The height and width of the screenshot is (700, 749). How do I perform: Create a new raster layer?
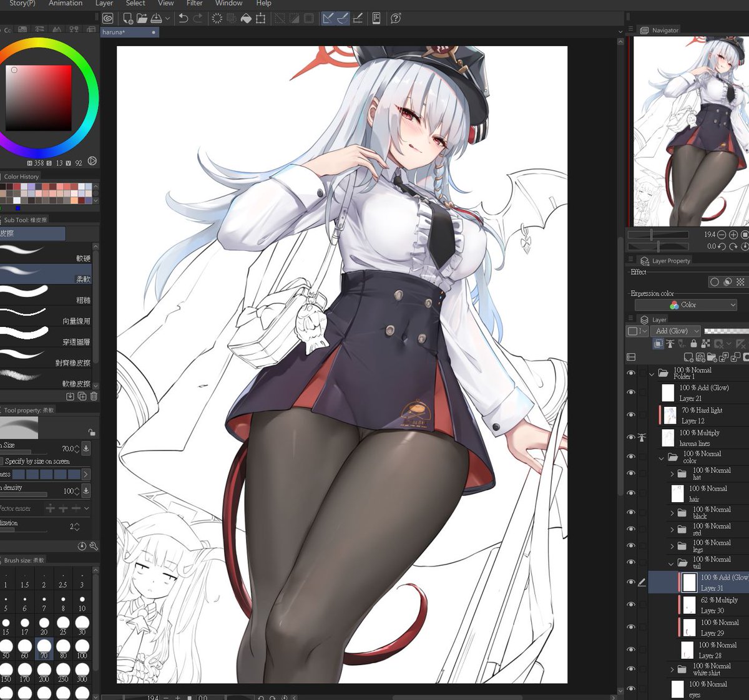point(688,357)
